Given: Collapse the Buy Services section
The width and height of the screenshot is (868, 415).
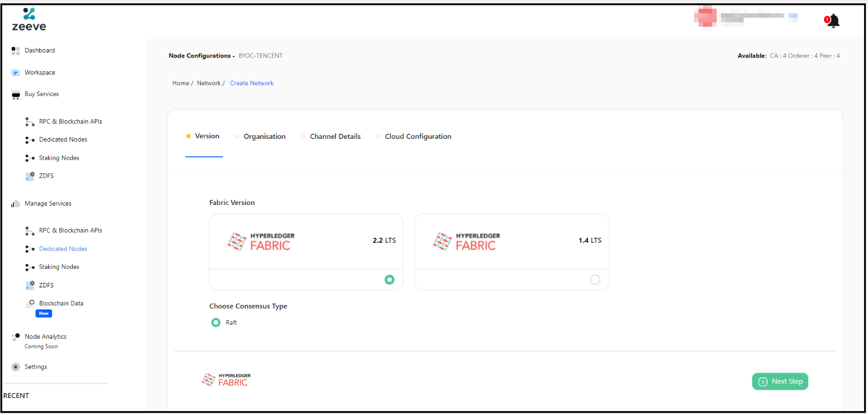Looking at the screenshot, I should tap(42, 94).
